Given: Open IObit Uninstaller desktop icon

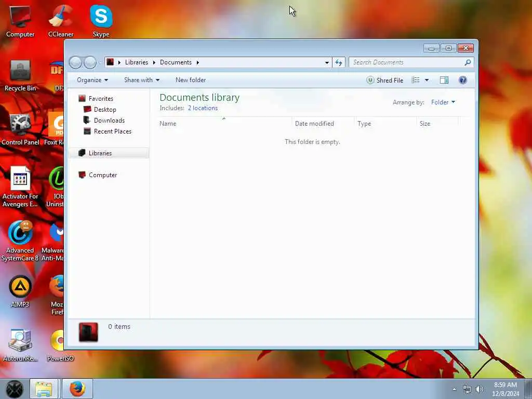Looking at the screenshot, I should click(56, 187).
